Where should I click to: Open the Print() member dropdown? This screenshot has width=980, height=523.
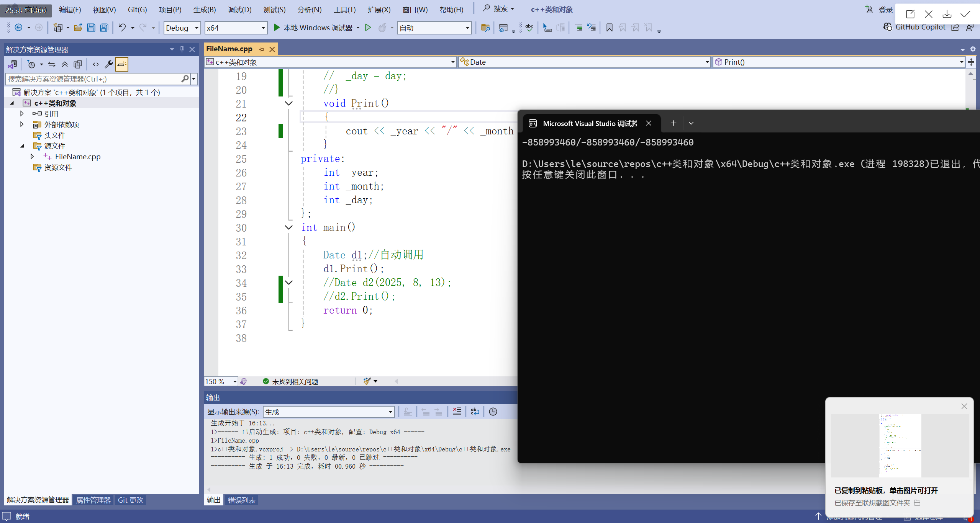(x=838, y=62)
